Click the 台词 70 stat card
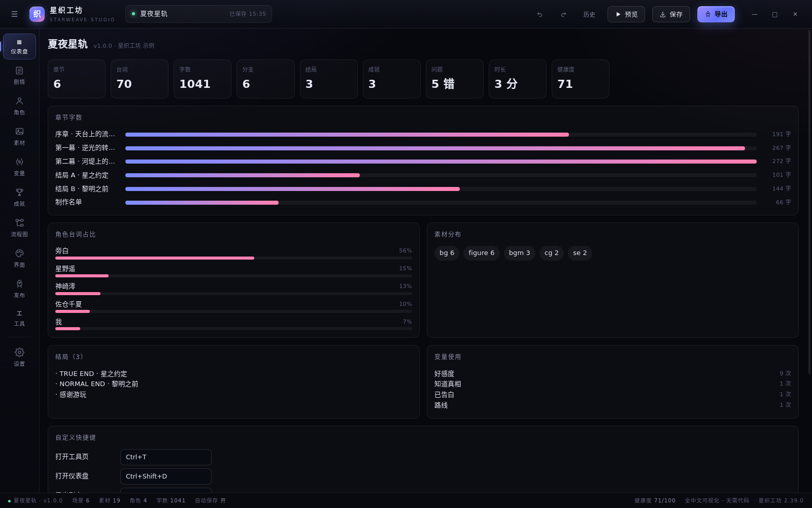This screenshot has width=812, height=508. tap(140, 79)
